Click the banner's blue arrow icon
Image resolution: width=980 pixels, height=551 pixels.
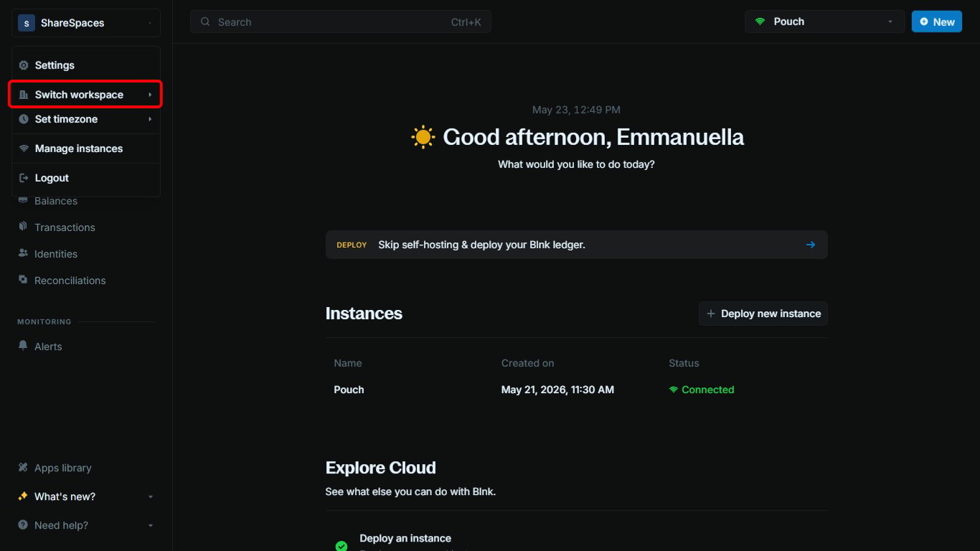[811, 245]
